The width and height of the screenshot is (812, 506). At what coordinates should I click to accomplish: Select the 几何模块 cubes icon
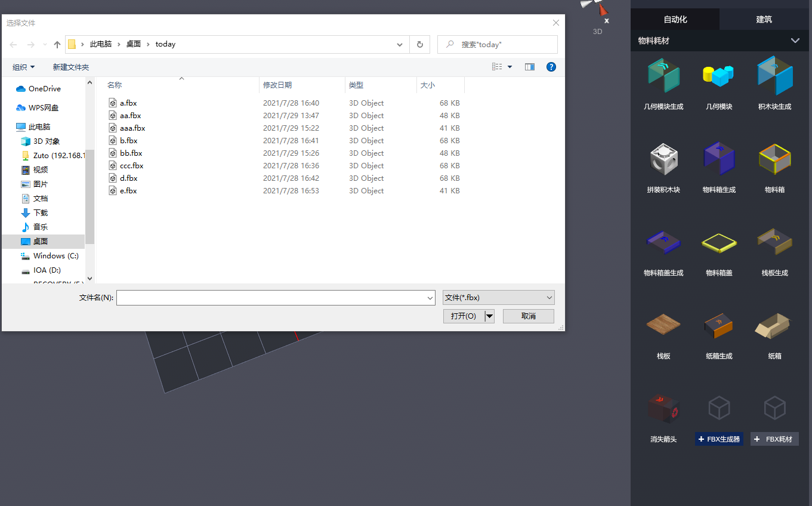click(718, 76)
